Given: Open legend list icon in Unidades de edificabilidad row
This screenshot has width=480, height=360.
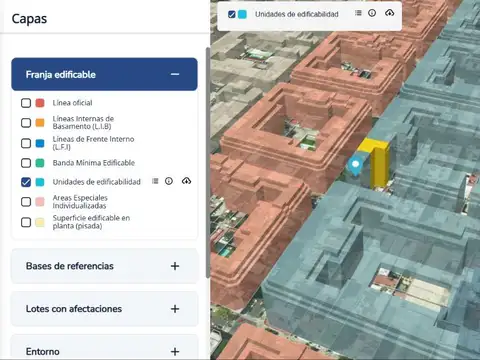Looking at the screenshot, I should click(155, 181).
